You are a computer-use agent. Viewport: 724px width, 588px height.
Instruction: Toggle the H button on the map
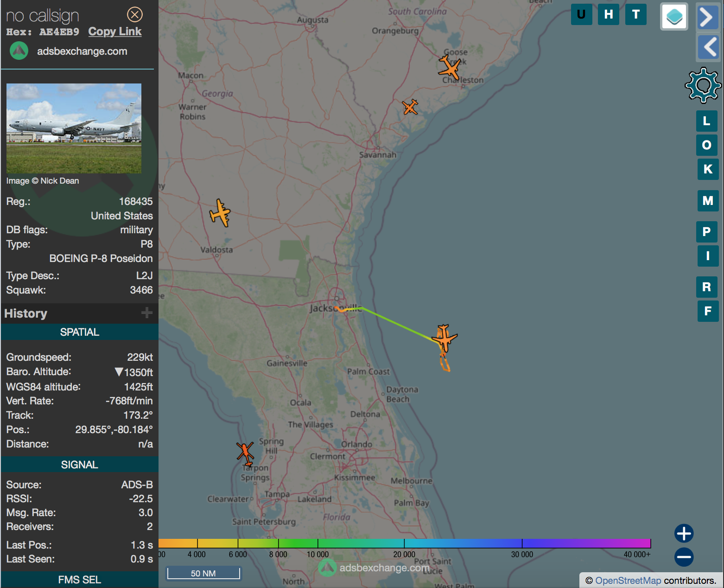609,14
